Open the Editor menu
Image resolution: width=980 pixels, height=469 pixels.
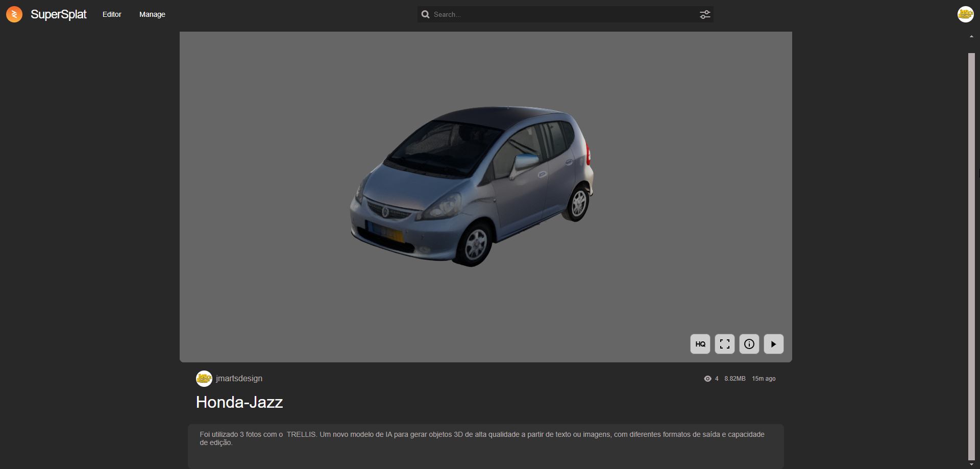click(112, 14)
